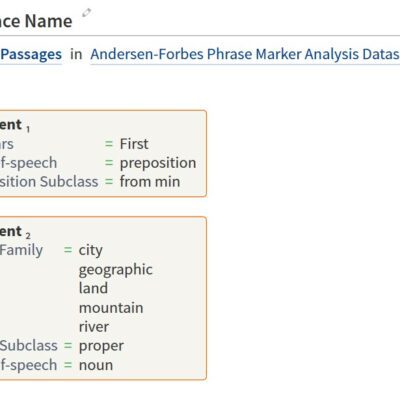400x400 pixels.
Task: Click the 'noun' part-of-speech value
Action: (x=96, y=365)
